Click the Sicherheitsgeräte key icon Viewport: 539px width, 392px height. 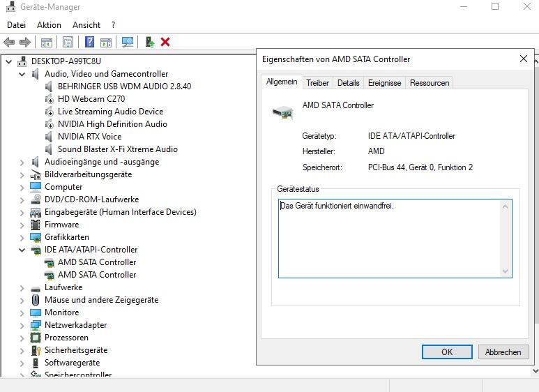point(36,350)
